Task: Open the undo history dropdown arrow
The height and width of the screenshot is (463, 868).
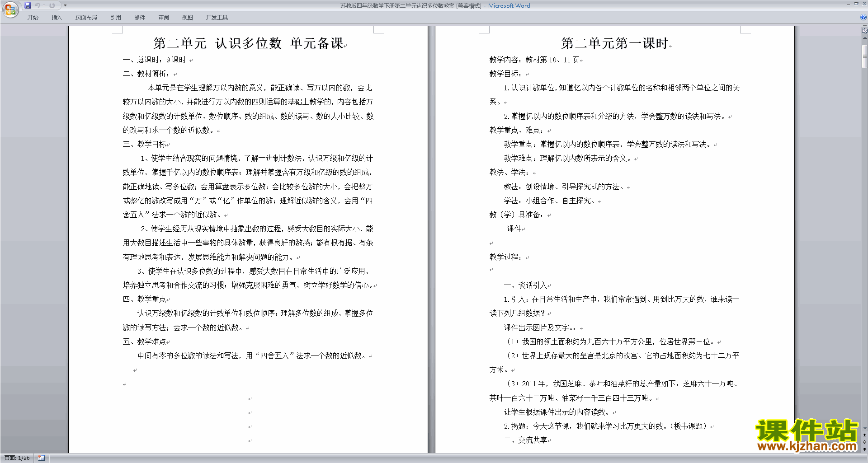Action: [44, 5]
